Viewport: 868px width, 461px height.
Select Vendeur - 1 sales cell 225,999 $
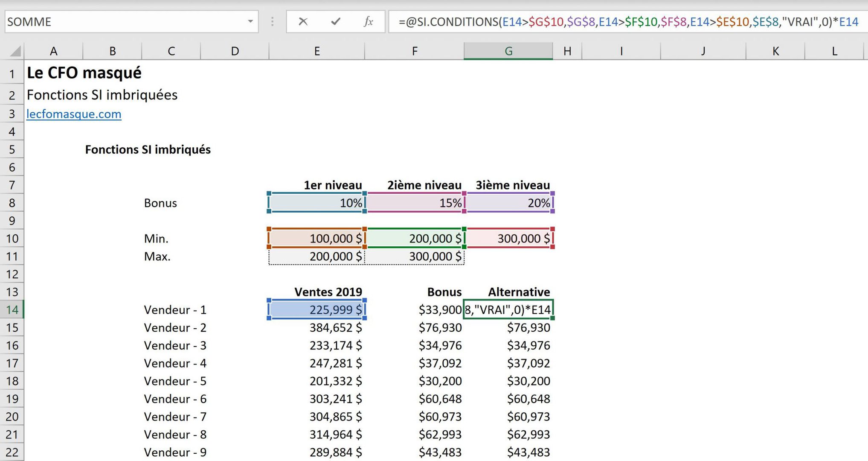click(x=316, y=309)
